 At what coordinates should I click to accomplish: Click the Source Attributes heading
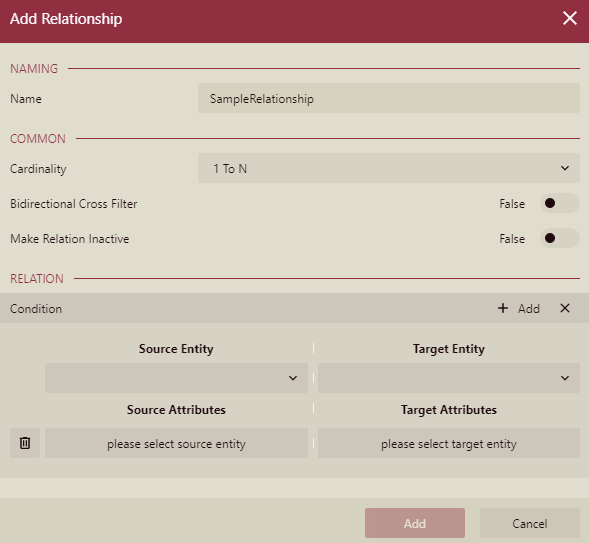click(176, 410)
